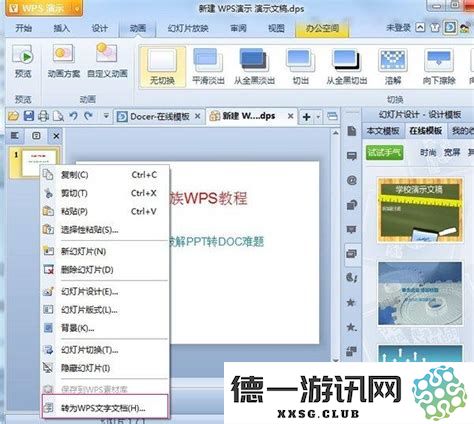Click the undo arrow icon
This screenshot has width=474, height=424.
(x=73, y=116)
